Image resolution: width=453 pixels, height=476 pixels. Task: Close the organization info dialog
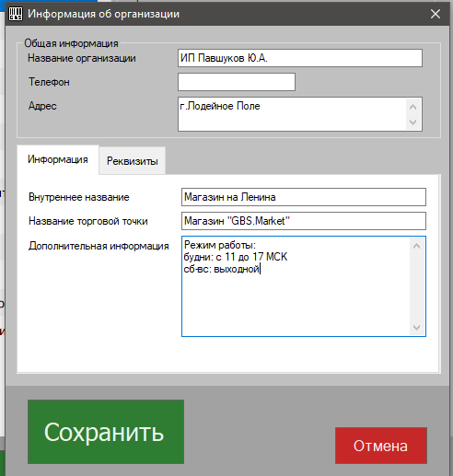pos(436,14)
